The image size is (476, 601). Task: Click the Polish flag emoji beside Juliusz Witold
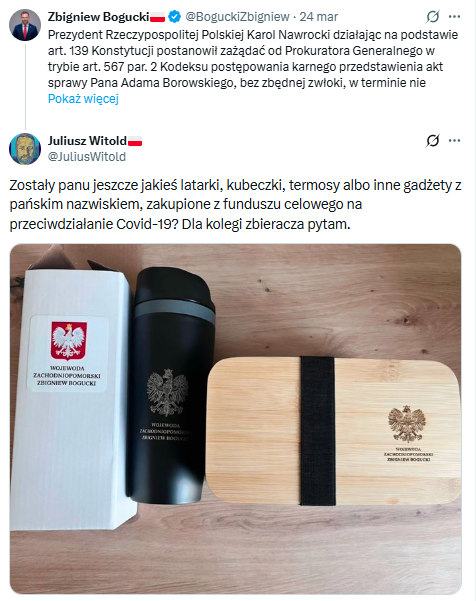[135, 141]
